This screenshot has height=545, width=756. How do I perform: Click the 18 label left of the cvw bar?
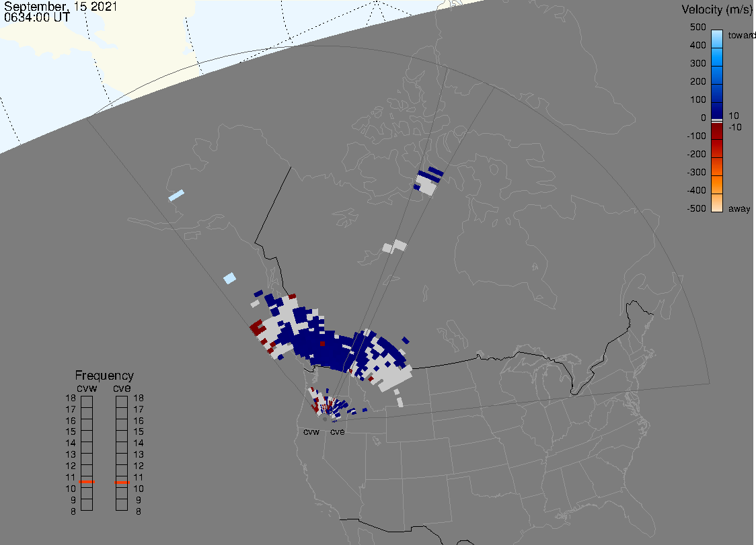(71, 398)
